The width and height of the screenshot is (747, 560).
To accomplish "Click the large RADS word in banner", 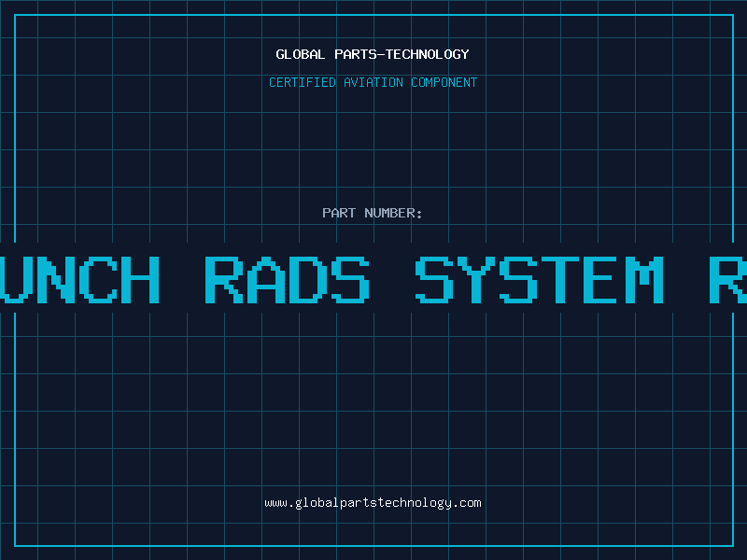I will [288, 279].
